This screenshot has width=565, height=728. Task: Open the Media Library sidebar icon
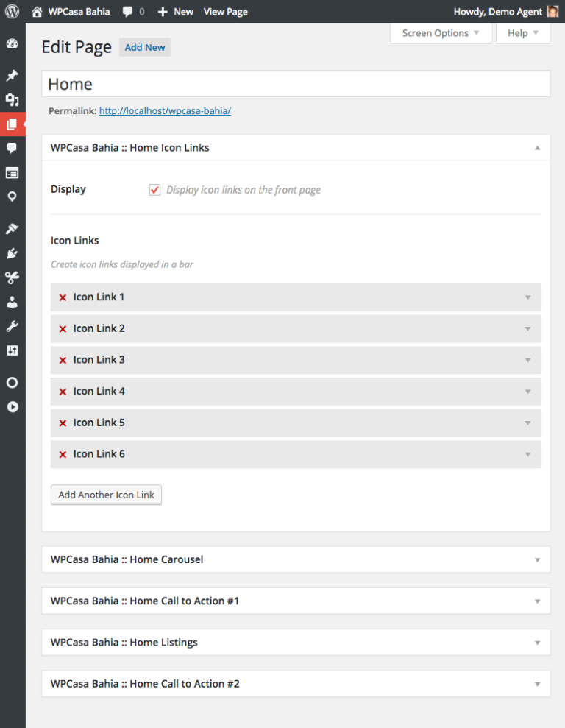[13, 99]
